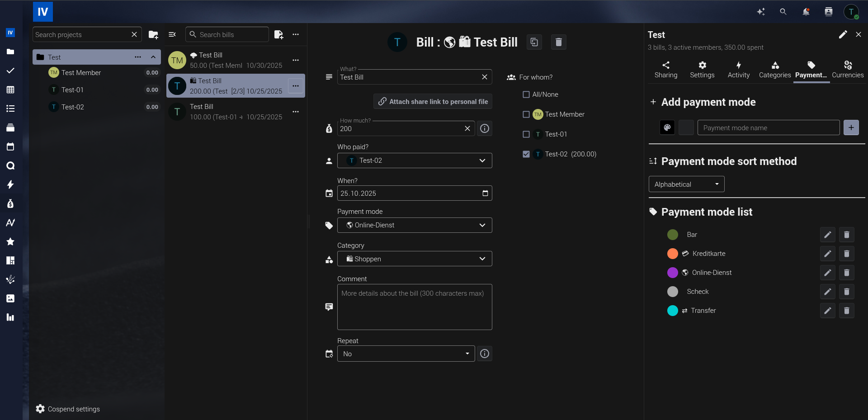
Task: Open the Who paid dropdown
Action: (414, 160)
